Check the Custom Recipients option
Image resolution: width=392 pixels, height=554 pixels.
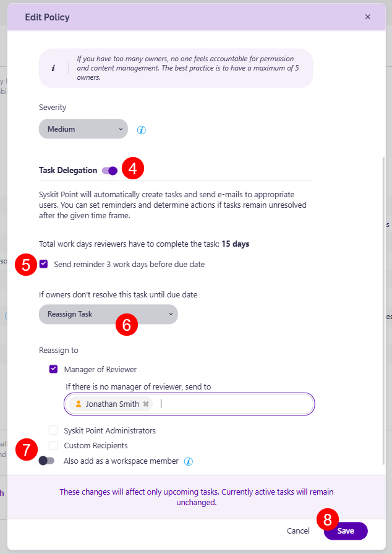click(54, 445)
